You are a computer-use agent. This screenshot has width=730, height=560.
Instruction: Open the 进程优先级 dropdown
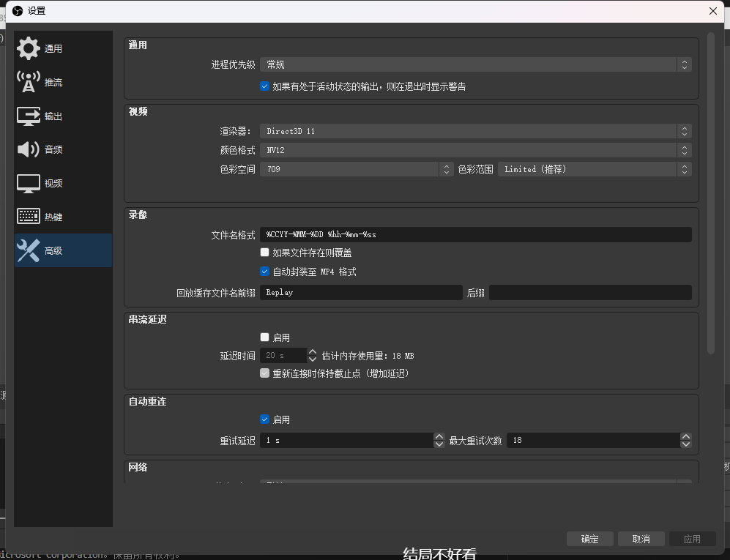(x=475, y=64)
